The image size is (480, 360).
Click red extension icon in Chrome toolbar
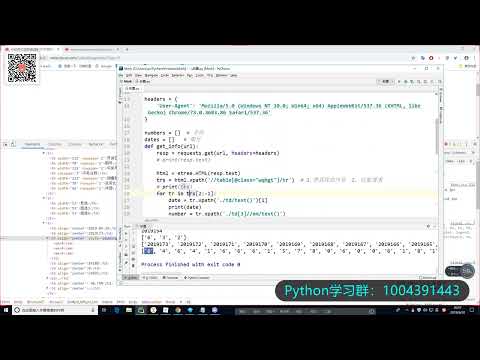coord(431,58)
